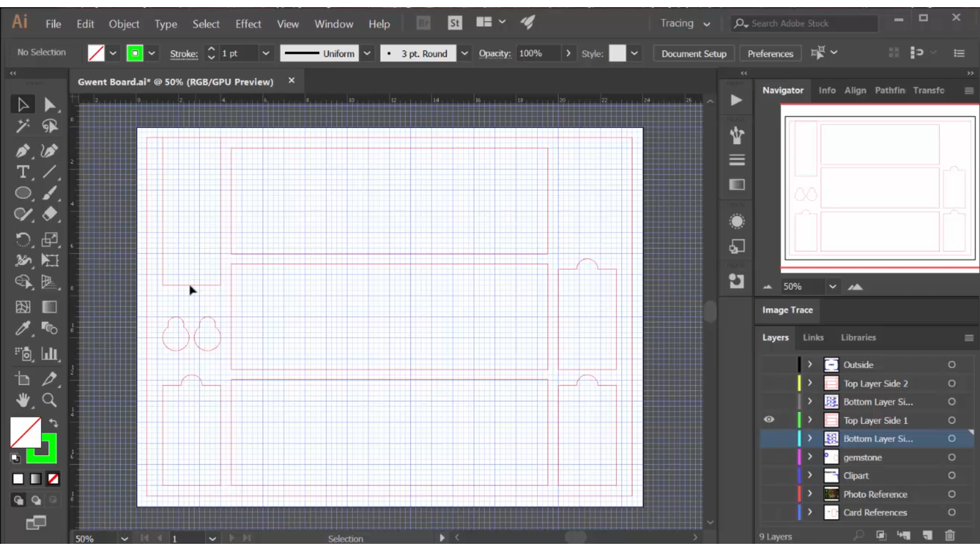
Task: Click the green stroke color swatch
Action: pos(135,53)
